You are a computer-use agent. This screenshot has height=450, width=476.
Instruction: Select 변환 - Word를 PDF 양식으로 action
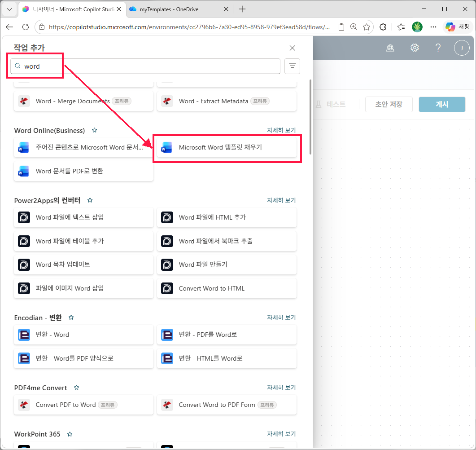point(83,358)
